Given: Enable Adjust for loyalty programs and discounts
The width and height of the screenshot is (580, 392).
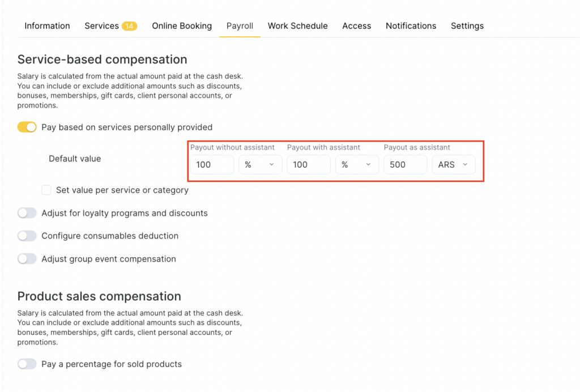Looking at the screenshot, I should (x=27, y=214).
